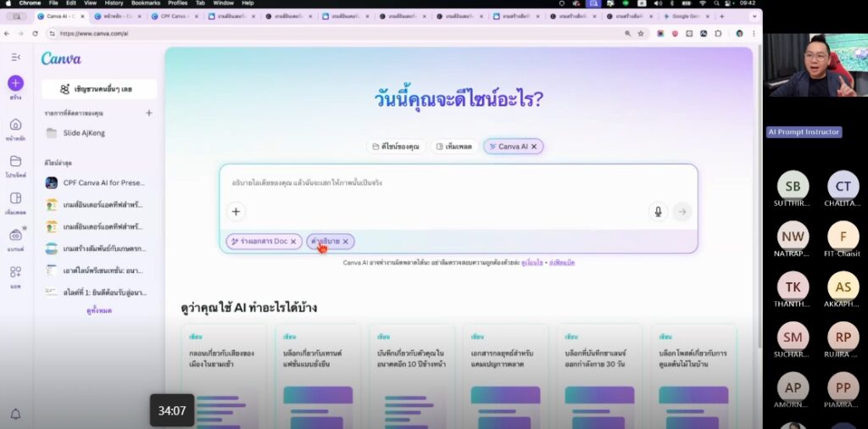Viewport: 868px width, 429px height.
Task: Remove the Canva AI chip via its X
Action: tap(534, 147)
